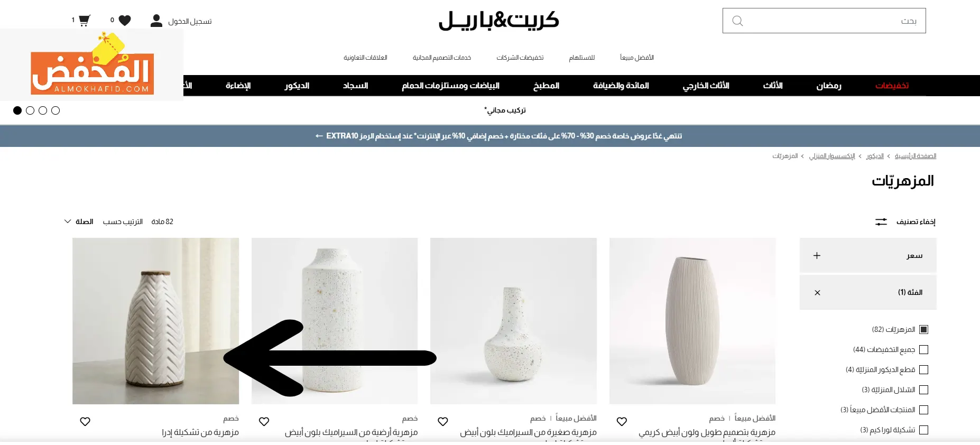This screenshot has width=980, height=445.
Task: Favorite the small white ceramic vase
Action: coord(443,422)
